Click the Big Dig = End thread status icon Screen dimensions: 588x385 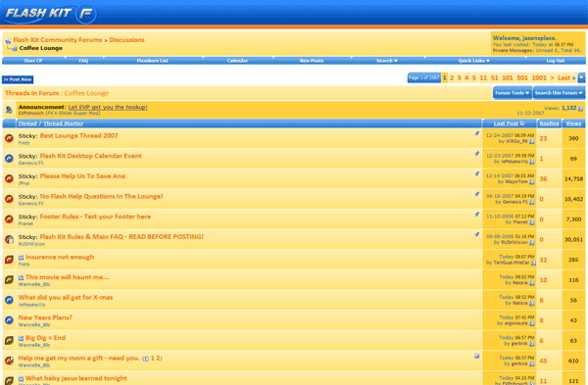click(9, 341)
